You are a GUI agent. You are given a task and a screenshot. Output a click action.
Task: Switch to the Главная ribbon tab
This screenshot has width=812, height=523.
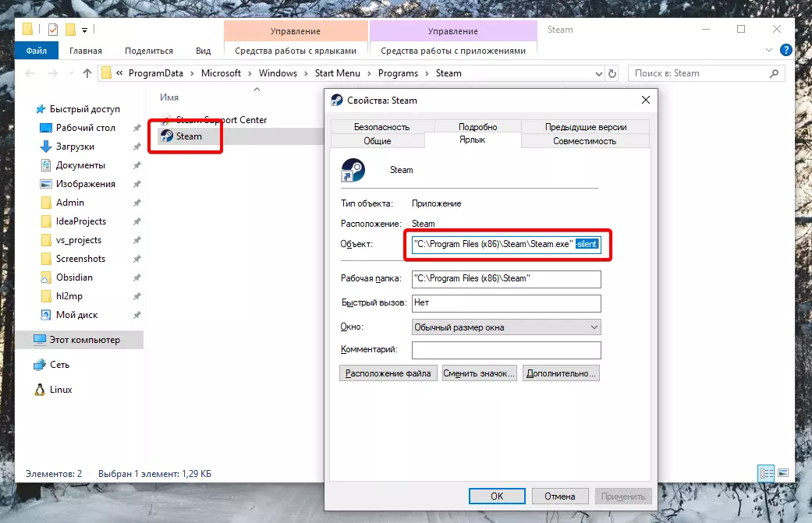click(x=86, y=51)
